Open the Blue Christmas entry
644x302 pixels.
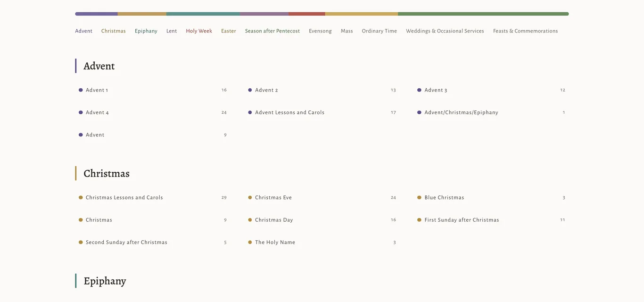[491, 197]
